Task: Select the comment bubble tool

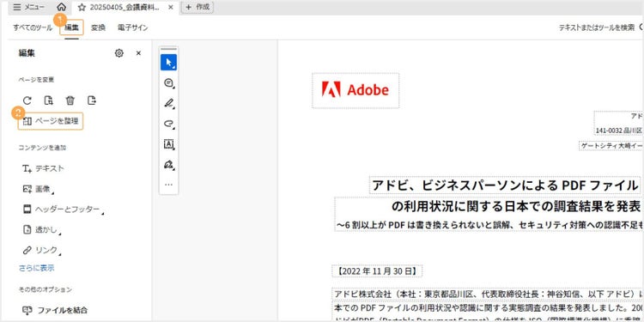Action: (168, 82)
